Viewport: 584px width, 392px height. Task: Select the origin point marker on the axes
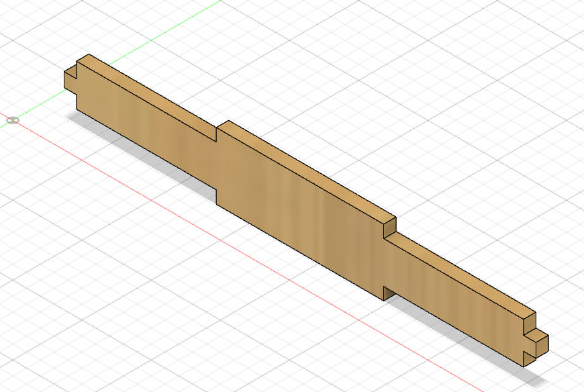tap(13, 120)
